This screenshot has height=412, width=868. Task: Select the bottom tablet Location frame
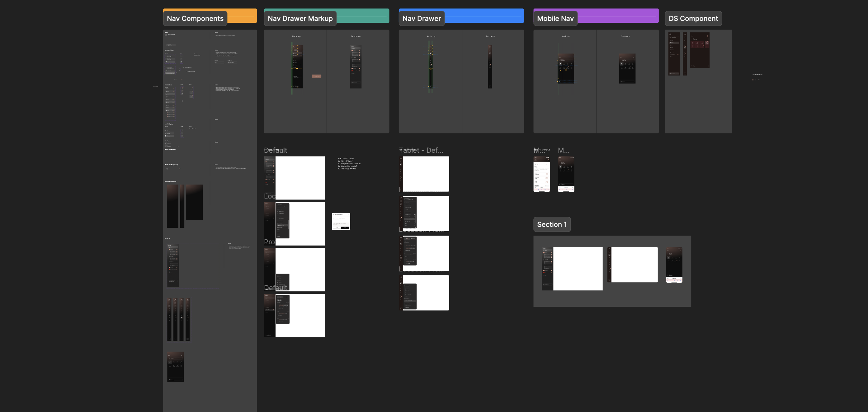[x=424, y=293]
